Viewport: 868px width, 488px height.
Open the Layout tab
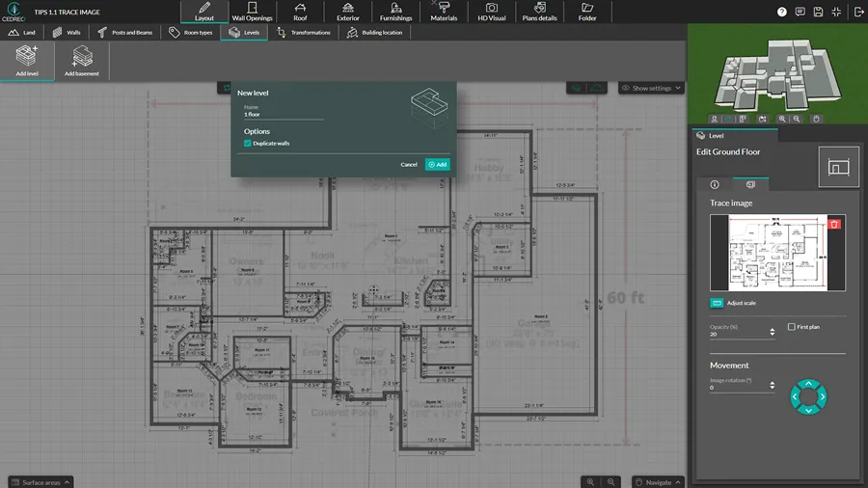203,12
